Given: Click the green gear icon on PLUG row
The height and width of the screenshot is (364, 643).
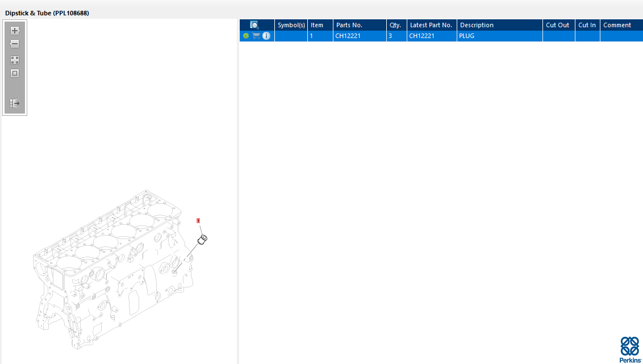Looking at the screenshot, I should click(246, 36).
